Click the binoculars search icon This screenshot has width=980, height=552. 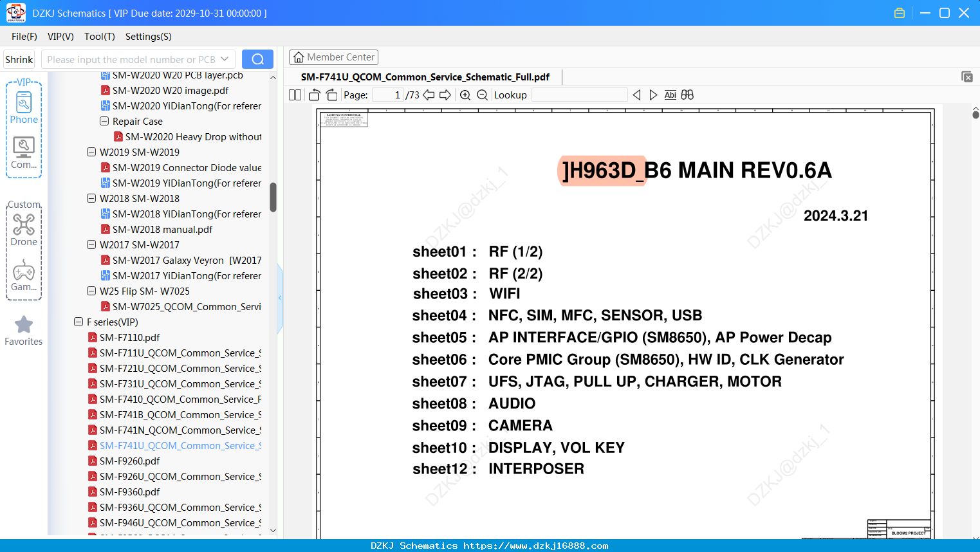coord(687,95)
